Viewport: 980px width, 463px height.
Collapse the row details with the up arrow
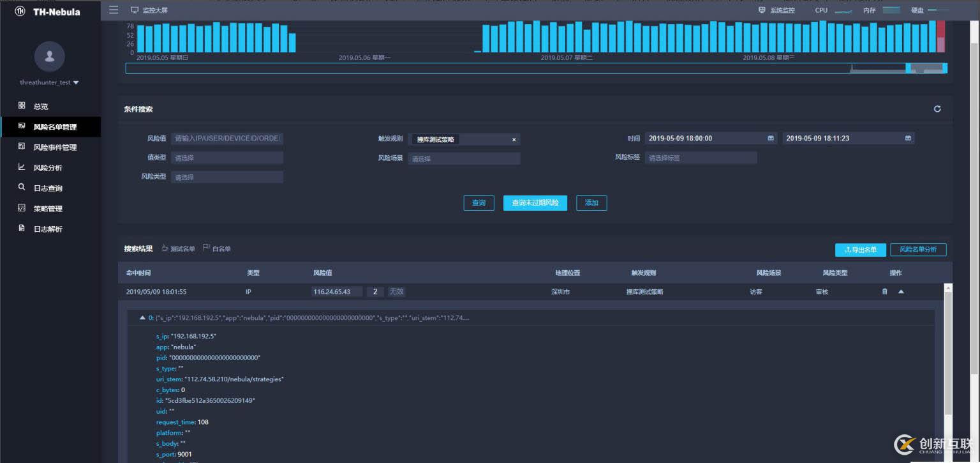pos(901,292)
